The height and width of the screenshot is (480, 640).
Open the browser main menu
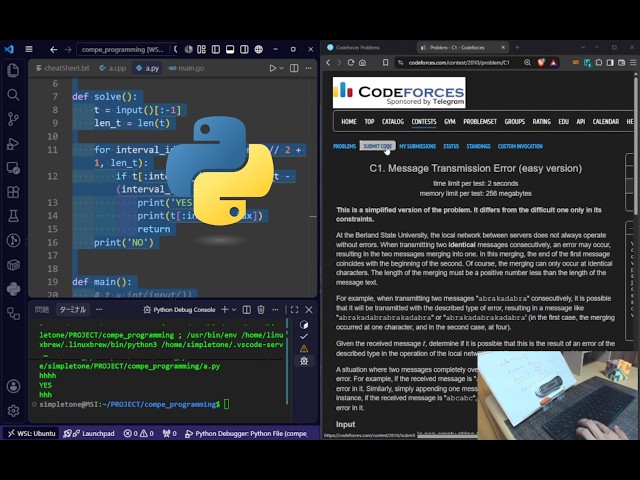(633, 62)
